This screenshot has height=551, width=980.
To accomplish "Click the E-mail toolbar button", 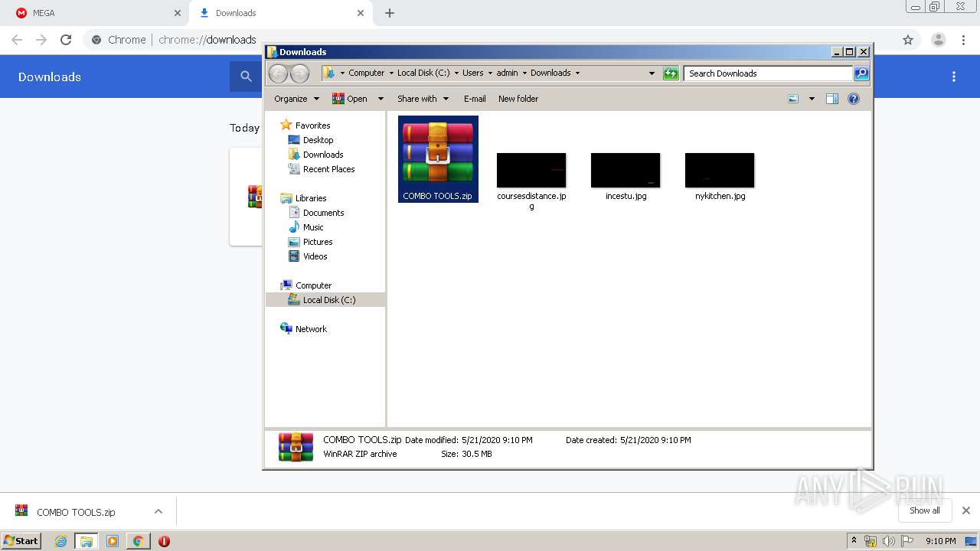I will click(x=475, y=99).
